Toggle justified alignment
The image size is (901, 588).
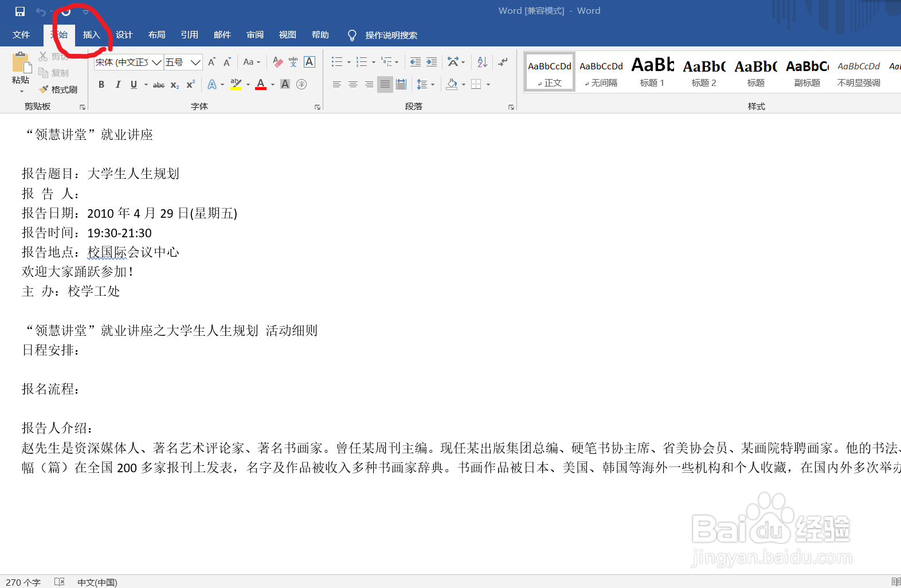385,84
